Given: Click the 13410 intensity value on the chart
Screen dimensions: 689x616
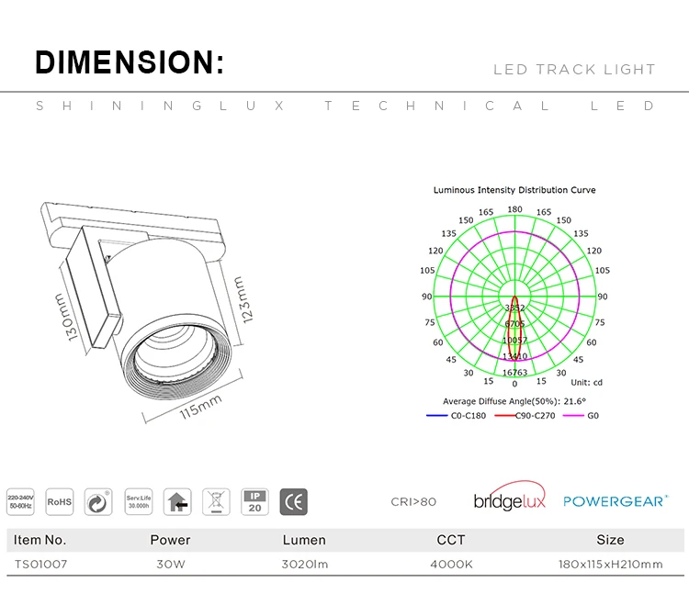Looking at the screenshot, I should click(x=515, y=356).
